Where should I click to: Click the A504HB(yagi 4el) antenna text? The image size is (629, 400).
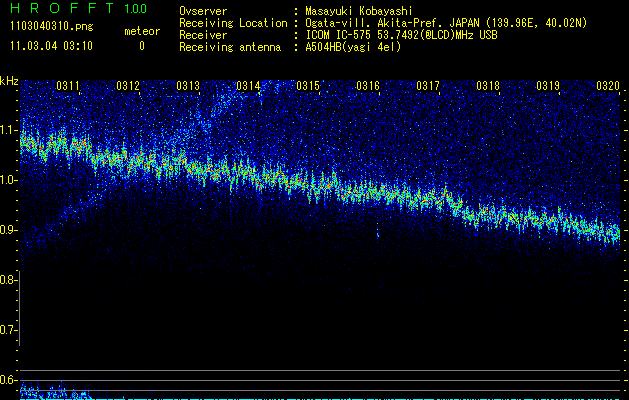click(353, 47)
